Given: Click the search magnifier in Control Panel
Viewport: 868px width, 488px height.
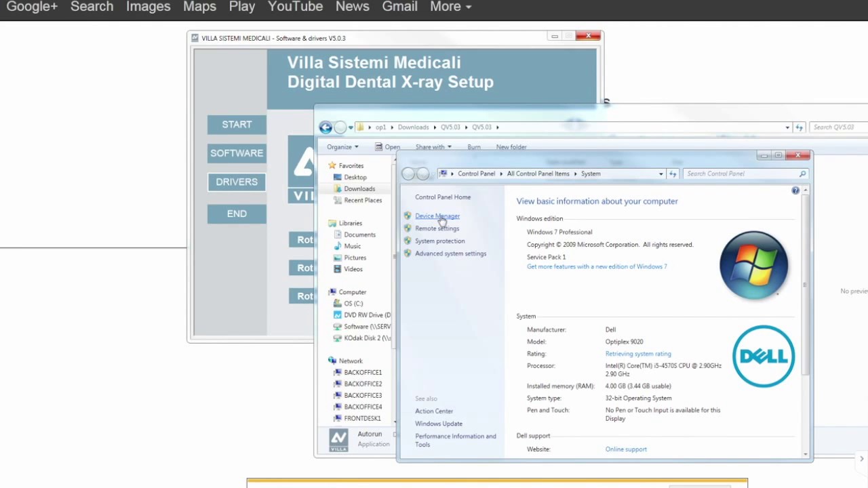Looking at the screenshot, I should (803, 174).
